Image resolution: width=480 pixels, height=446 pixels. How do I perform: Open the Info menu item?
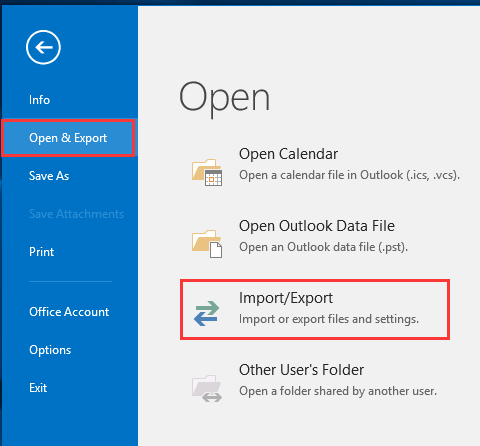(x=39, y=100)
